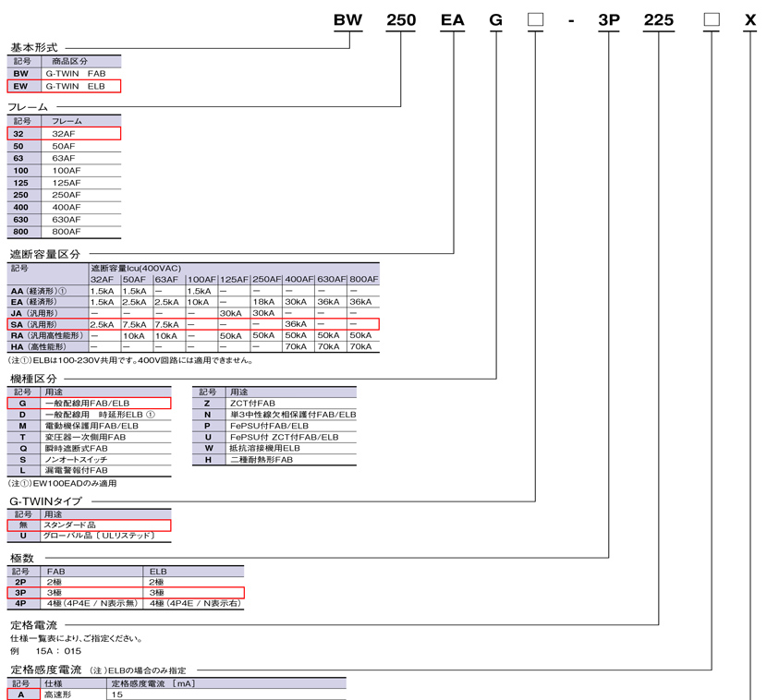Select the M 電動機保護用FAB/ELB row
This screenshot has width=767, height=700.
[89, 426]
